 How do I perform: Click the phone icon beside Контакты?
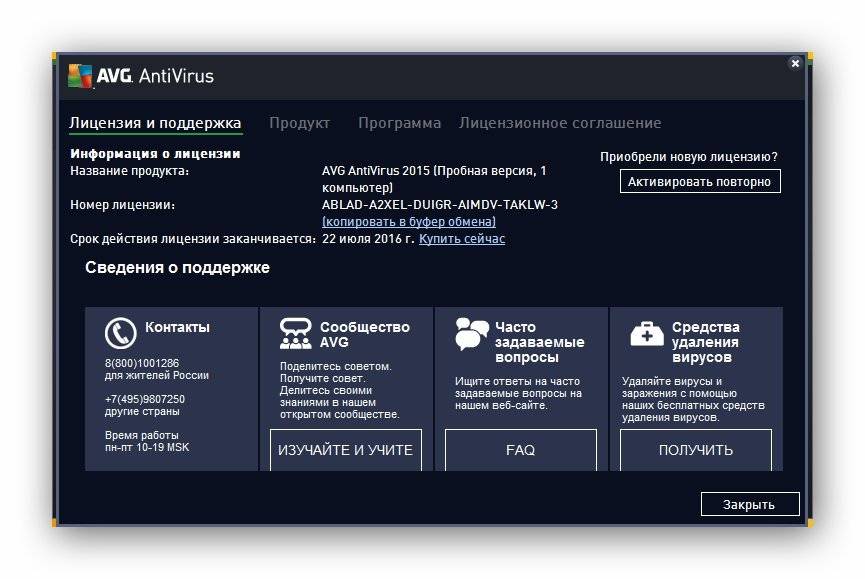[120, 333]
